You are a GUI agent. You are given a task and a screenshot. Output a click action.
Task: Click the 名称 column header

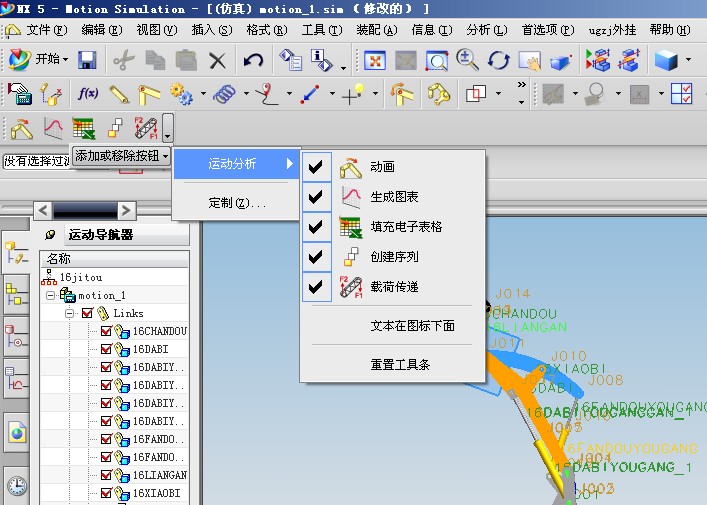click(x=115, y=259)
